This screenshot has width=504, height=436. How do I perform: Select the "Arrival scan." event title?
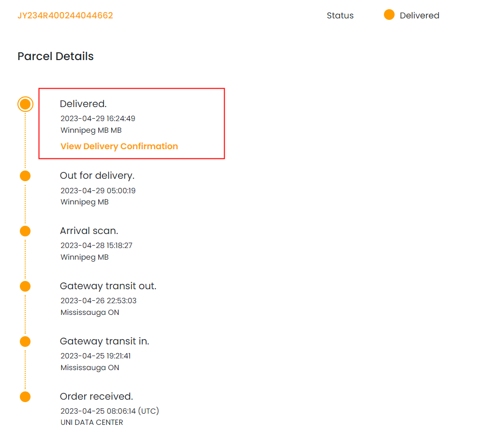(x=89, y=231)
